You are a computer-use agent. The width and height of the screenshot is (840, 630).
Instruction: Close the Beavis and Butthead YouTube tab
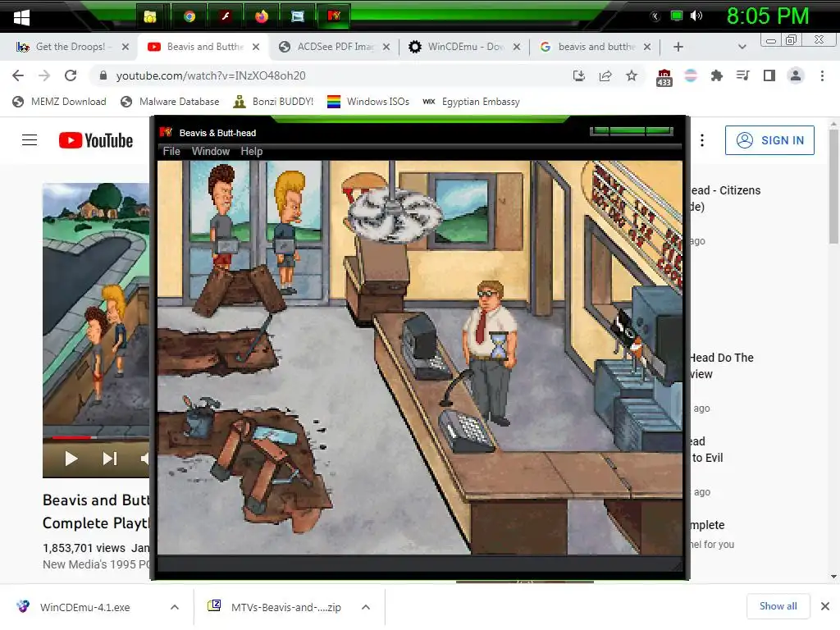click(x=256, y=47)
